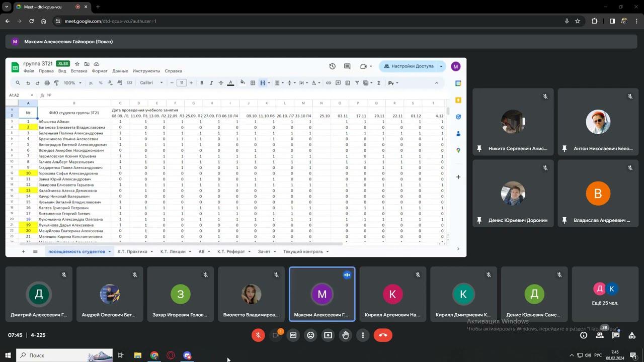
Task: Send an emoji reaction in Meet
Action: [x=311, y=335]
